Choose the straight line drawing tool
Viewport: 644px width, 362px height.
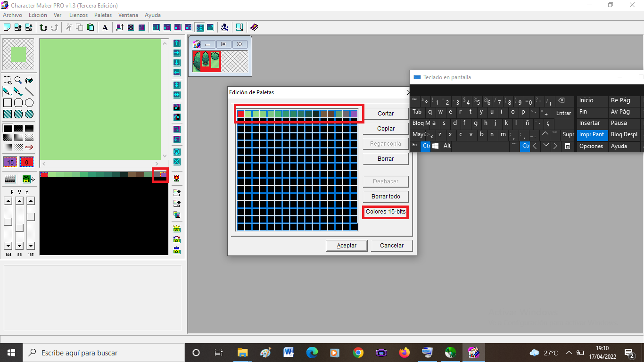(x=29, y=91)
